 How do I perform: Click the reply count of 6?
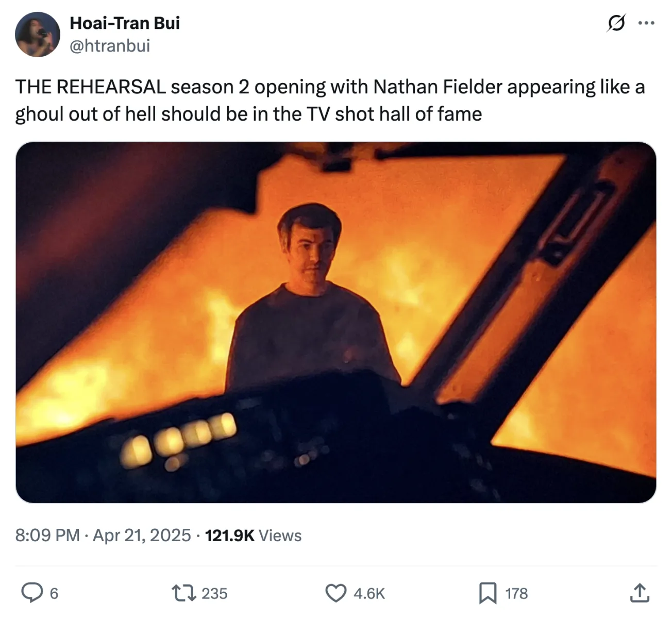coord(54,594)
